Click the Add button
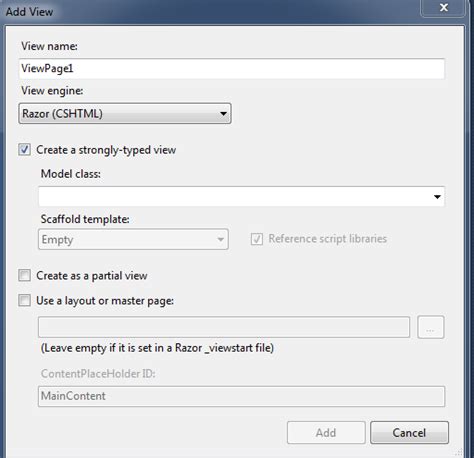This screenshot has width=474, height=458. 326,433
